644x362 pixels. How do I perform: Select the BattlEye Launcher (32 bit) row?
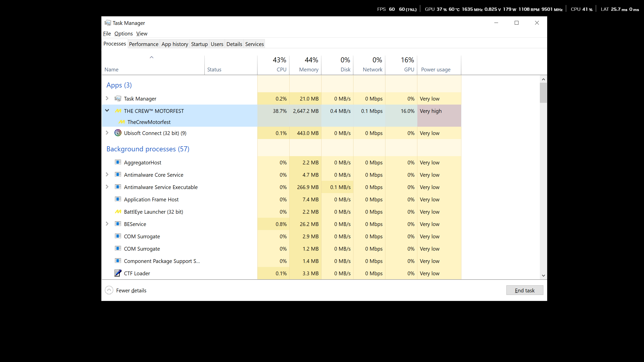(281, 212)
